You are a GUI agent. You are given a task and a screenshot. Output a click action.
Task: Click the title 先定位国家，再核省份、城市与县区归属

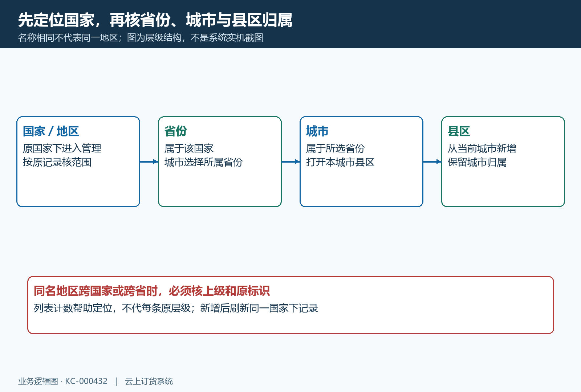tap(155, 20)
